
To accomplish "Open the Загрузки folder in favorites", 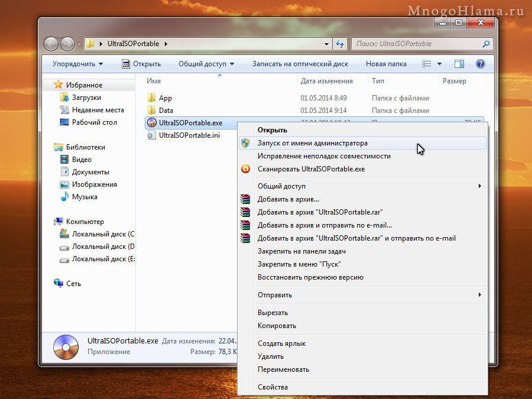I will coord(86,98).
